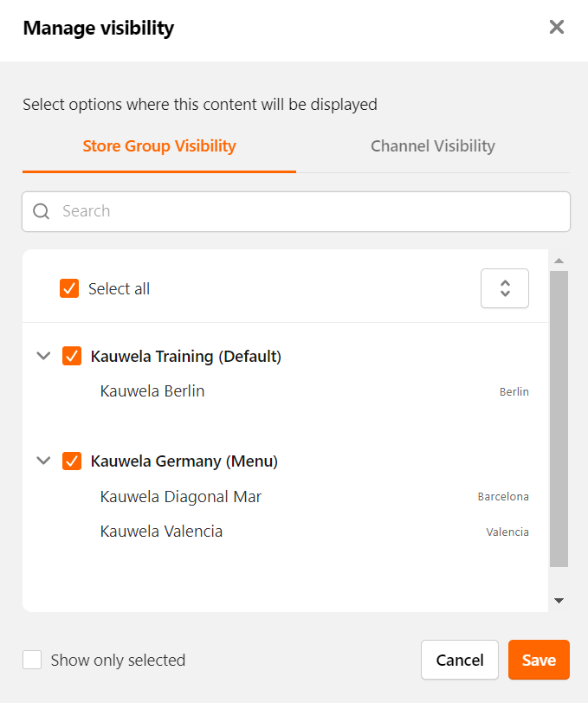Switch to the Channel Visibility tab
Screen dimensions: 588x703
432,145
